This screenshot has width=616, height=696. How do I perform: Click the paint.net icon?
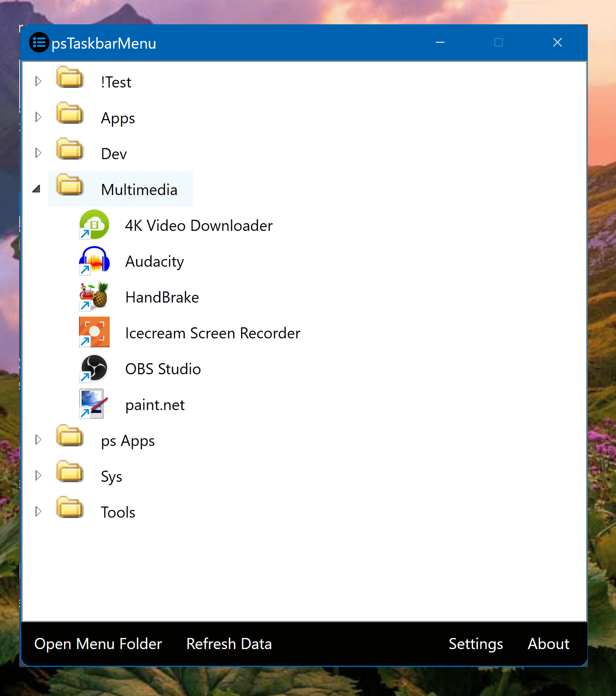point(94,404)
